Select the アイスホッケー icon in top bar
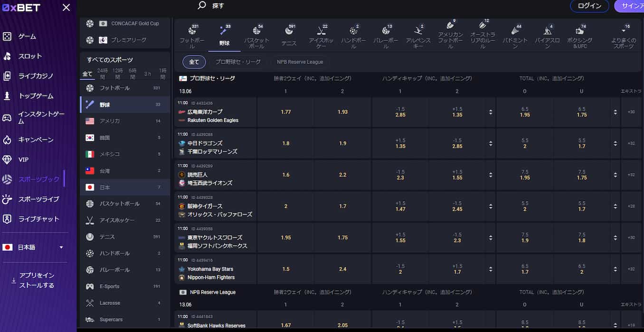The image size is (644, 332). [321, 31]
